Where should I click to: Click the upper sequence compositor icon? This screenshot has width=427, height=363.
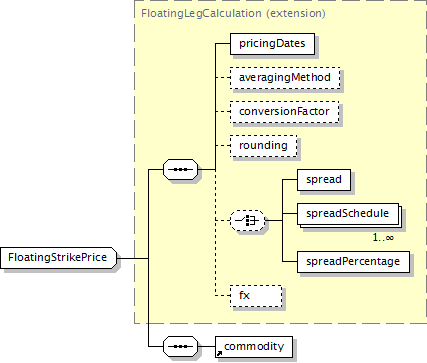coord(180,169)
